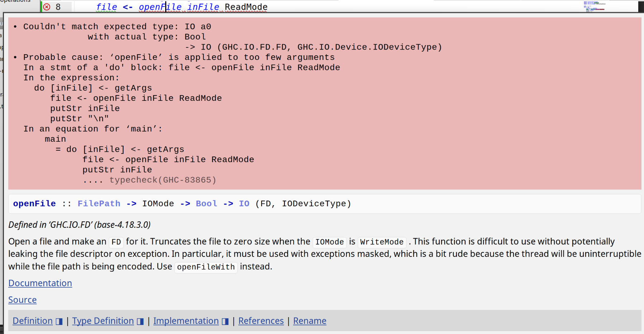Click 'Probable cause' error message line
The width and height of the screenshot is (644, 334).
179,57
